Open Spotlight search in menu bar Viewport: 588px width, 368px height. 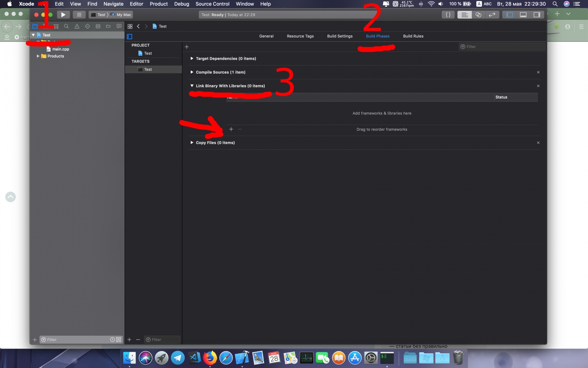pyautogui.click(x=555, y=4)
